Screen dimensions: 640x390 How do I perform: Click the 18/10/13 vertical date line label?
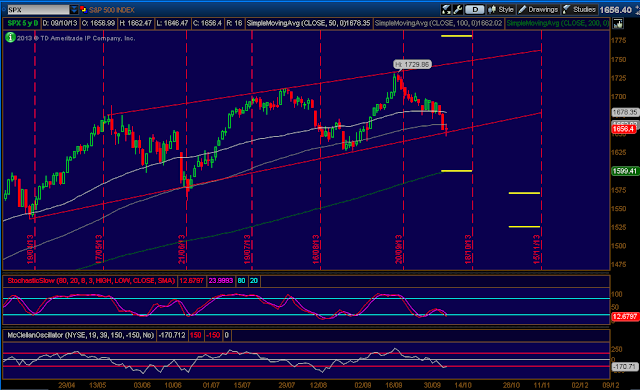(x=468, y=249)
